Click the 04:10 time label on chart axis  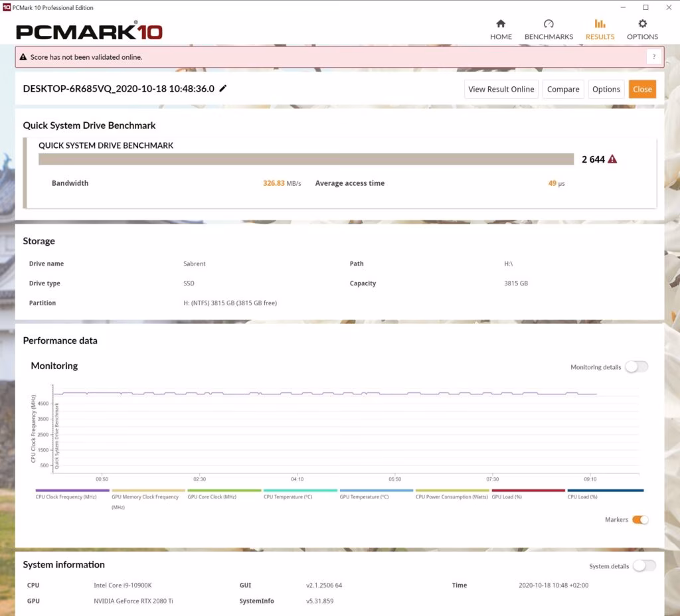point(297,479)
